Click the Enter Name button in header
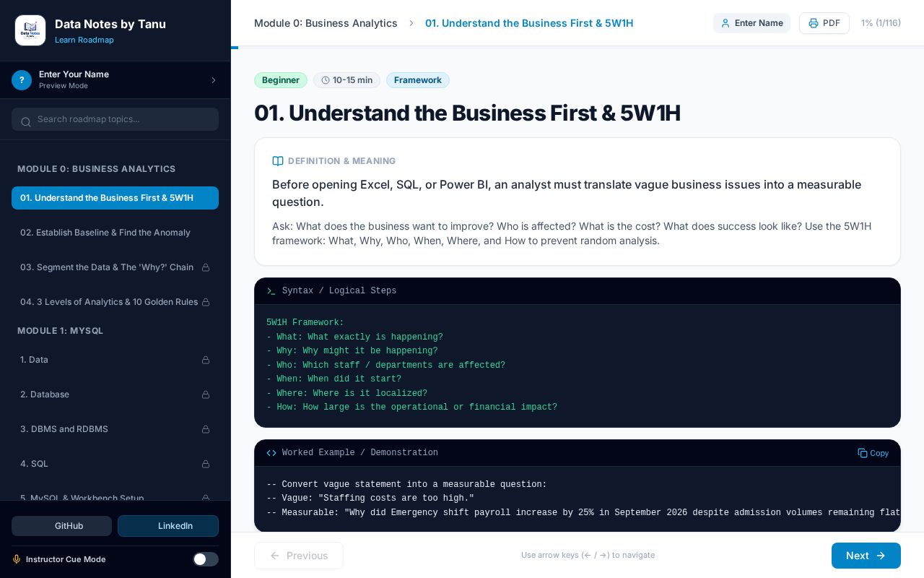This screenshot has width=924, height=578. [x=751, y=23]
